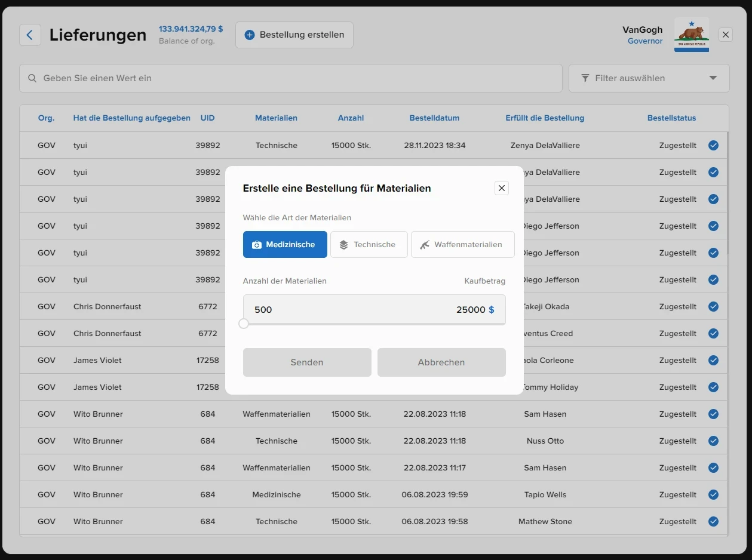Screen dimensions: 752x560
Task: Click the funnel filter icon
Action: click(585, 78)
